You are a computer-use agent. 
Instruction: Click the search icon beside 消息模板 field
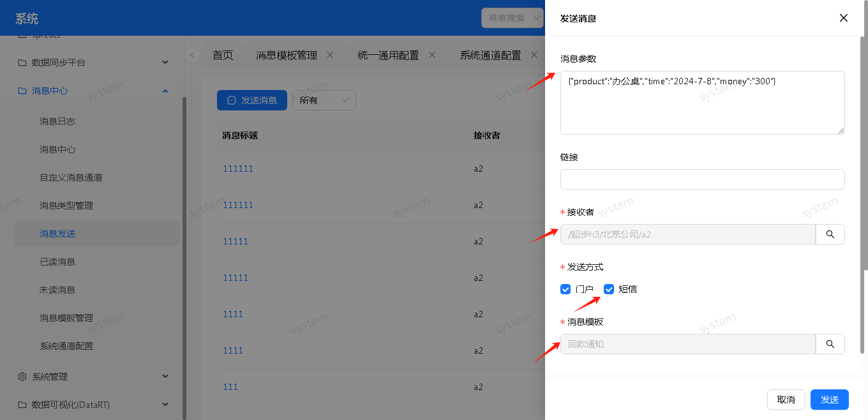[x=830, y=344]
